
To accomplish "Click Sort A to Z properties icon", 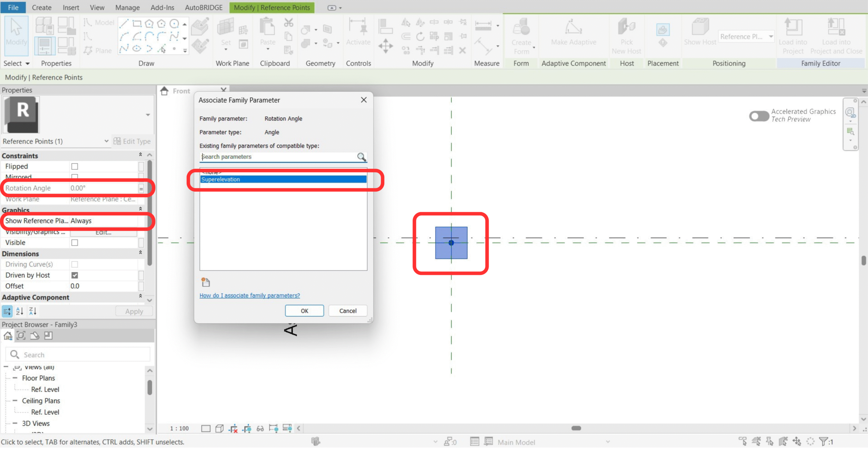I will click(x=20, y=311).
